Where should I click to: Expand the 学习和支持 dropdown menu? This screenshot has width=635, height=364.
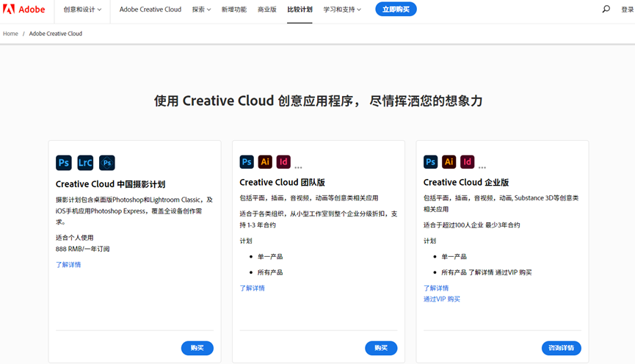tap(342, 10)
